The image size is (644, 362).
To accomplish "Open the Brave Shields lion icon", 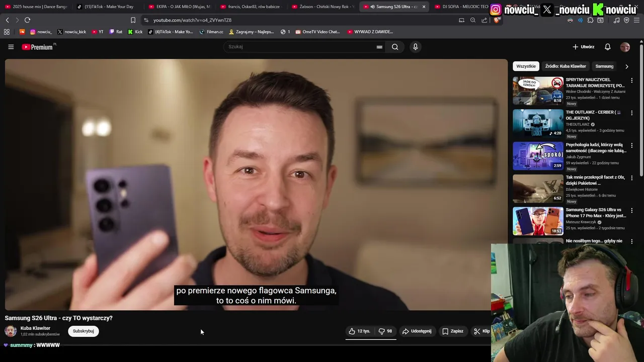I will (x=496, y=20).
